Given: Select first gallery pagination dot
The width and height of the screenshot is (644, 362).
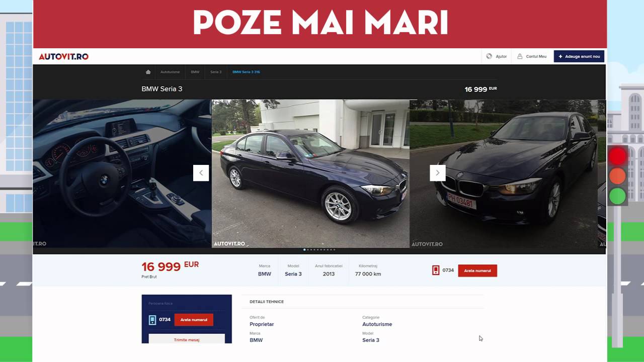Looking at the screenshot, I should click(x=304, y=249).
